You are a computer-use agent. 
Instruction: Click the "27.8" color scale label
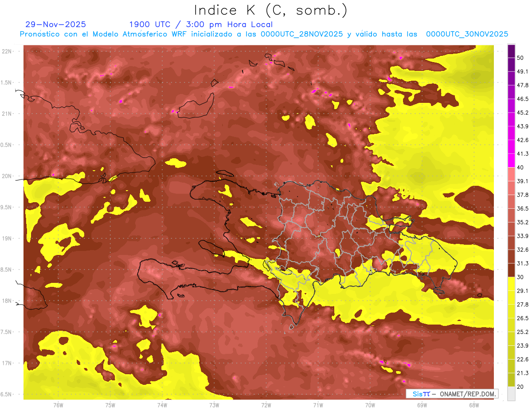pos(523,305)
